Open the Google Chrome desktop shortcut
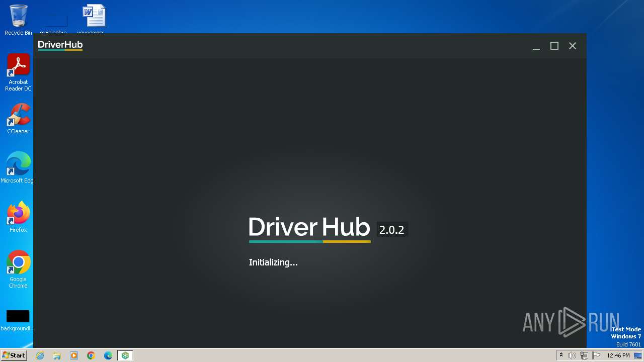644x362 pixels. (18, 269)
